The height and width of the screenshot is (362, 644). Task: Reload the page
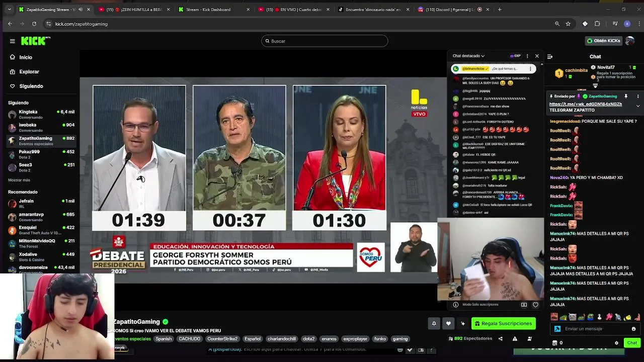pyautogui.click(x=34, y=24)
